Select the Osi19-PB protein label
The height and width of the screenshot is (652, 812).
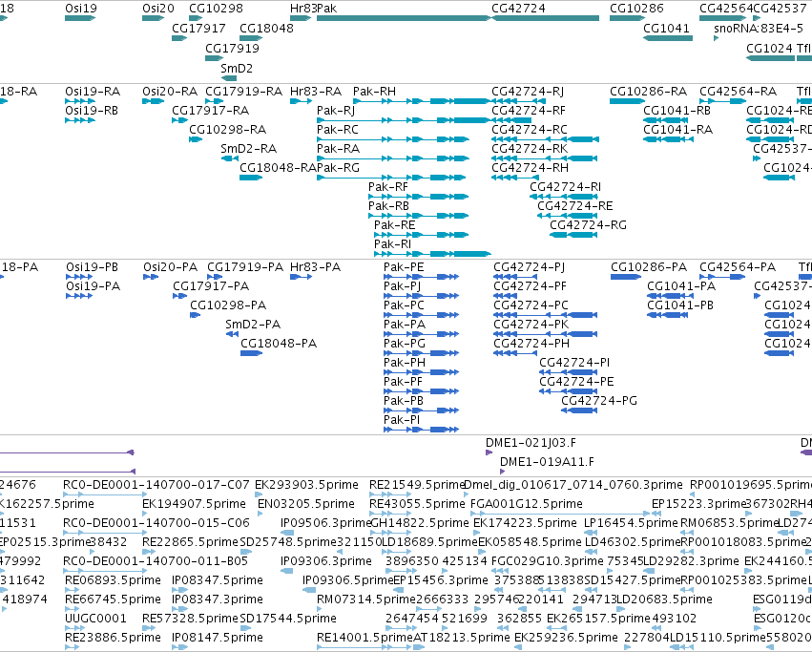93,267
